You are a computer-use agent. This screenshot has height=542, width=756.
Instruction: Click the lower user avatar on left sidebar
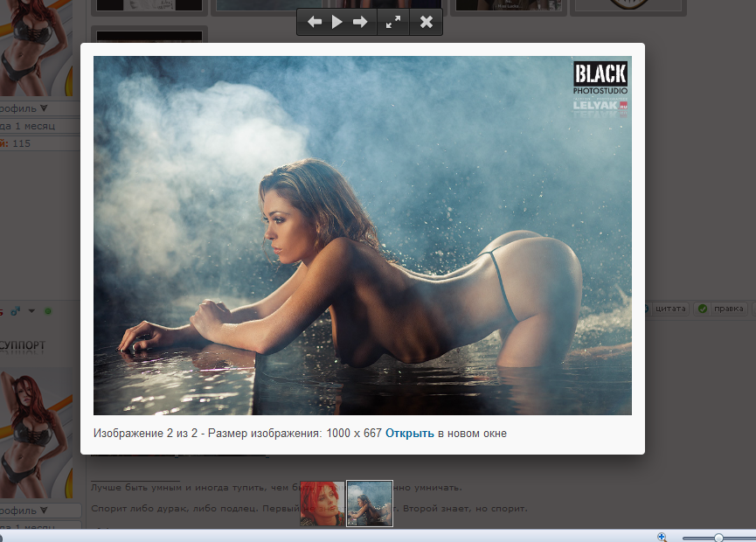pos(35,434)
